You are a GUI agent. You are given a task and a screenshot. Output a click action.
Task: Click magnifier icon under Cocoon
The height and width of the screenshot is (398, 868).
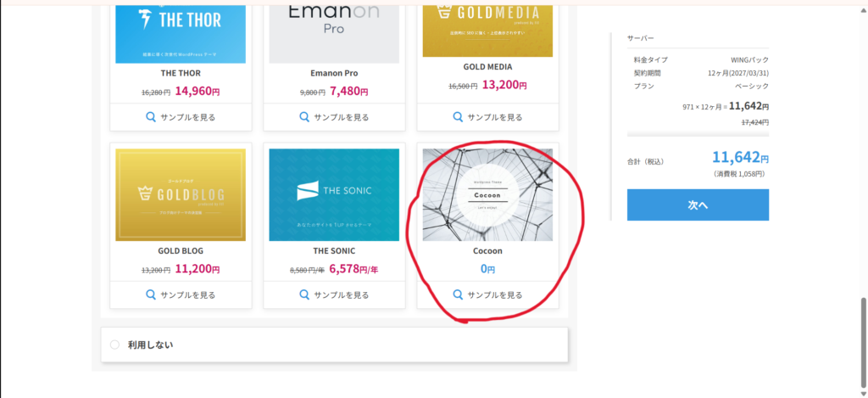pyautogui.click(x=458, y=294)
